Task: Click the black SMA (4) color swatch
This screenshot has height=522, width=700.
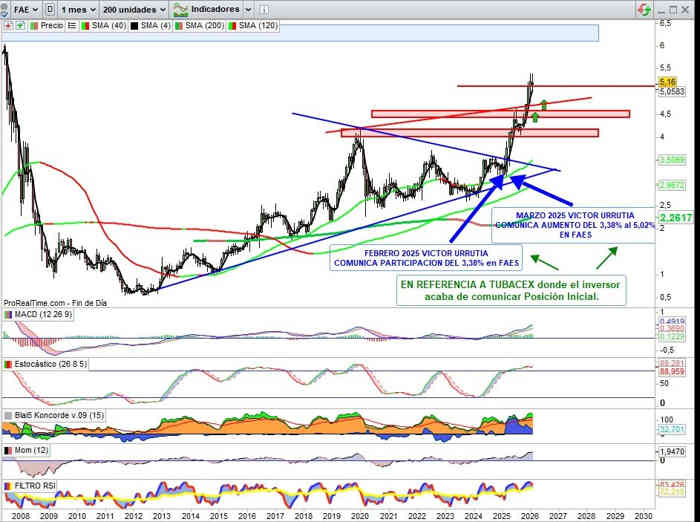Action: [x=132, y=25]
